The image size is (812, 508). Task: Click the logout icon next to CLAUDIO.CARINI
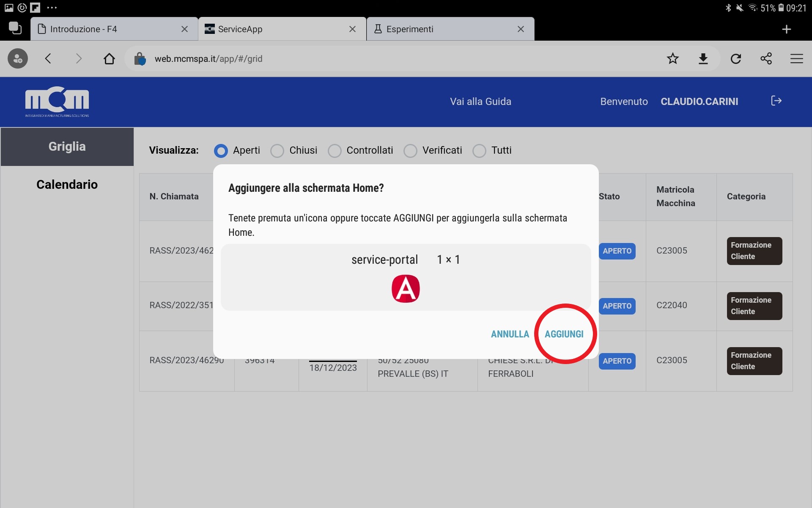776,101
